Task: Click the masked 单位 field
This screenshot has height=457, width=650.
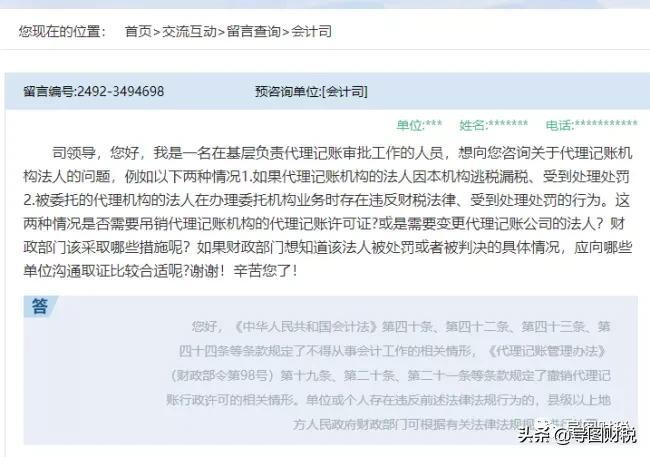Action: tap(420, 124)
